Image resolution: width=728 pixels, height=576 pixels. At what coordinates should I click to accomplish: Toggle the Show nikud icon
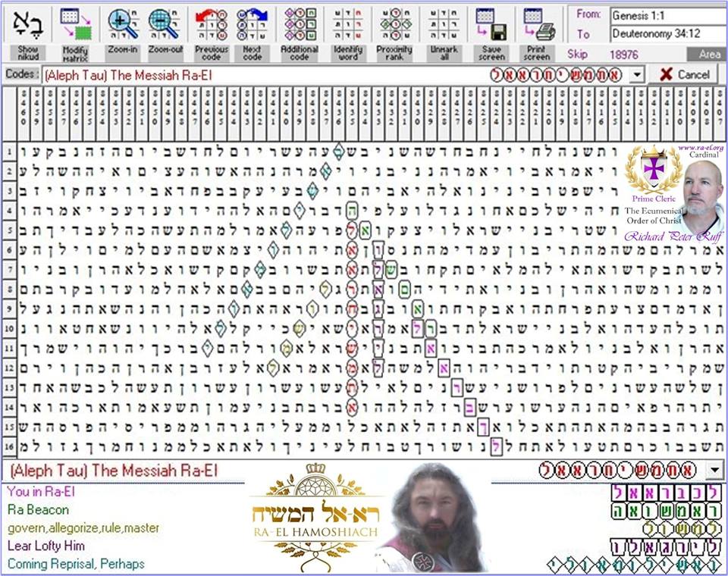click(x=28, y=24)
